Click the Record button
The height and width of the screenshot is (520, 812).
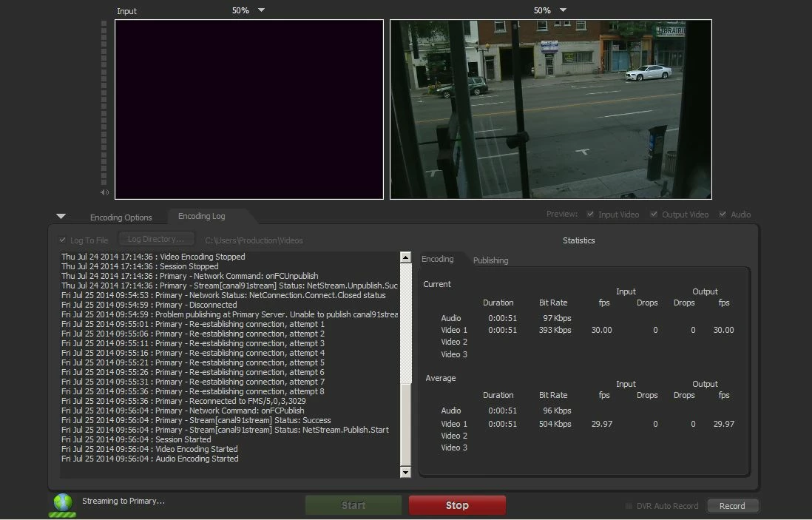coord(732,506)
